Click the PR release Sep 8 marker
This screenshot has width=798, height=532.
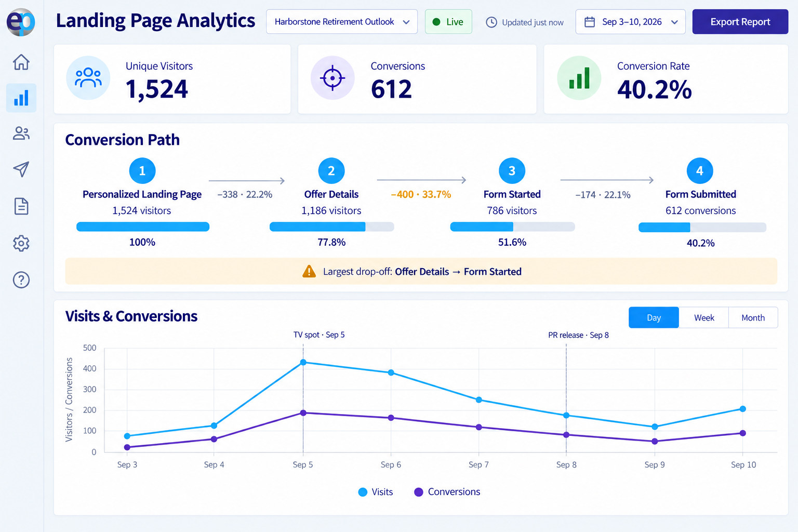(x=578, y=335)
